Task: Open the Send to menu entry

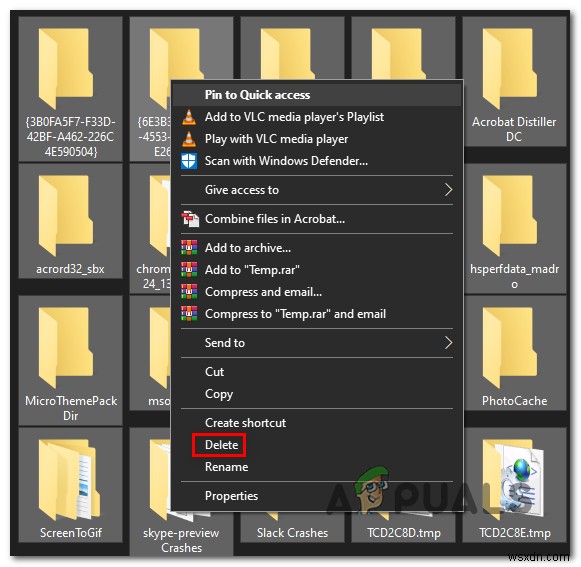Action: (317, 343)
